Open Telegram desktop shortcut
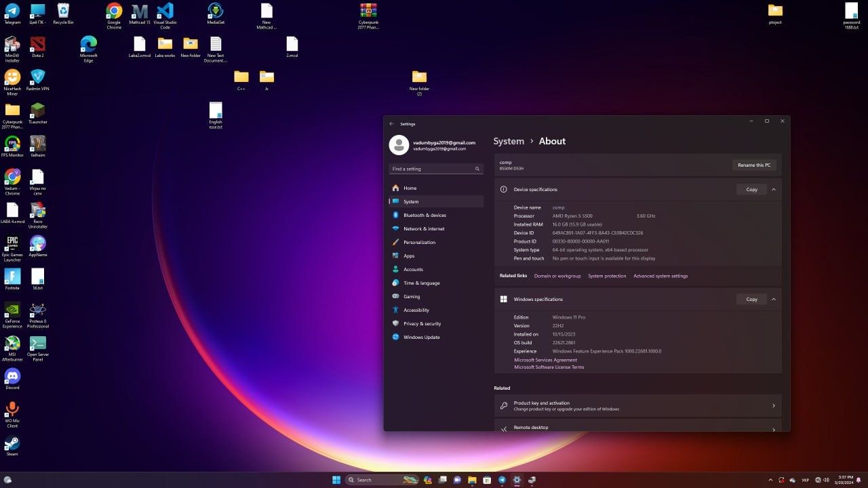 click(12, 14)
